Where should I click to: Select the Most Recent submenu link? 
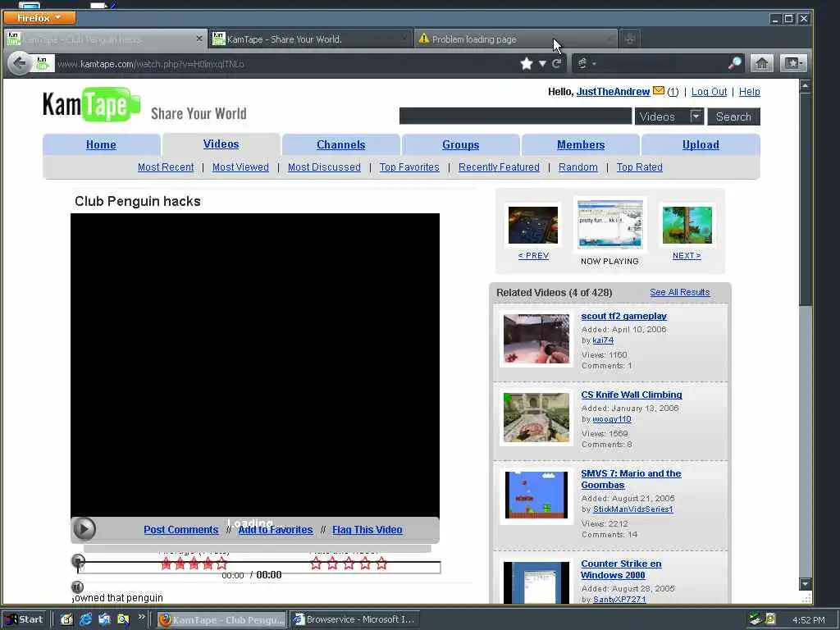[166, 167]
